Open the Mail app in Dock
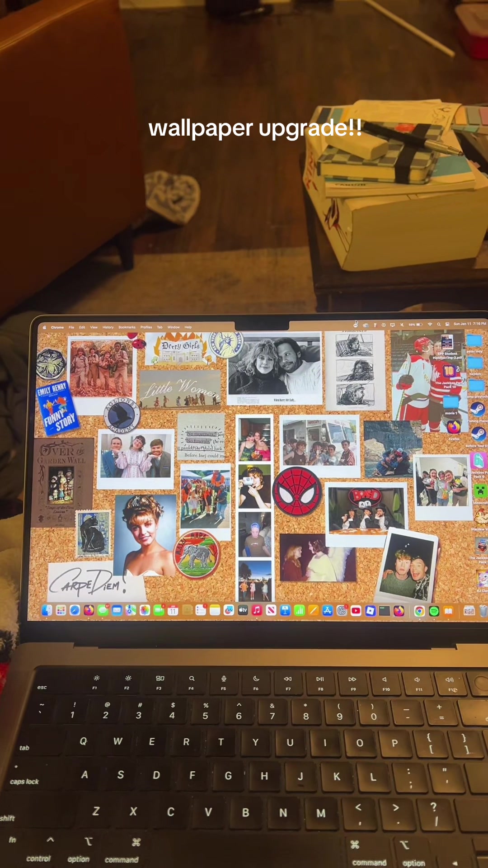The image size is (488, 868). click(117, 610)
